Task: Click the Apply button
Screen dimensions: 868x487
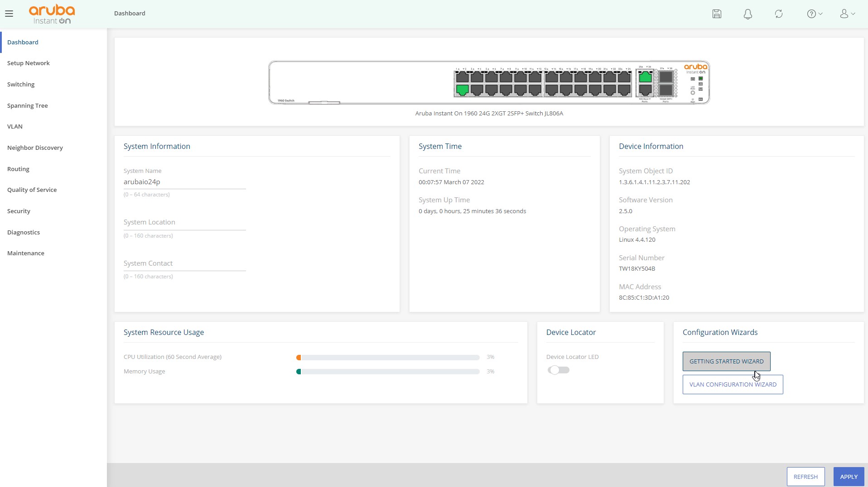Action: (x=849, y=477)
